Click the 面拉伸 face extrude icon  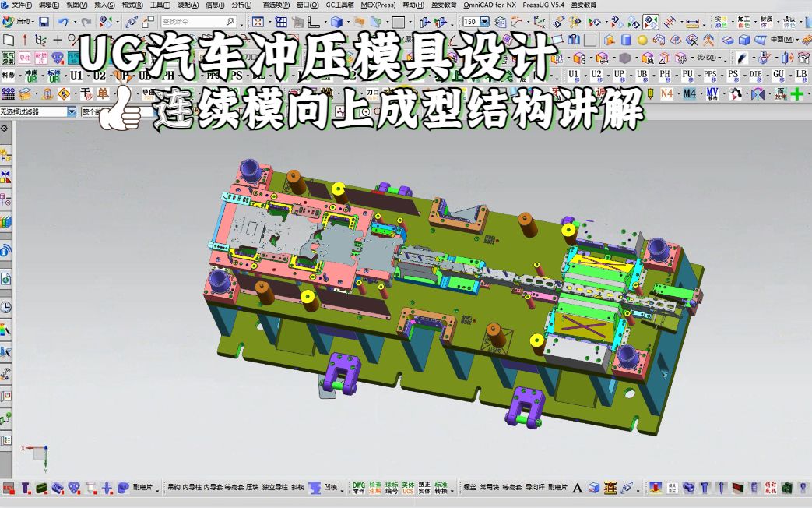point(780,93)
